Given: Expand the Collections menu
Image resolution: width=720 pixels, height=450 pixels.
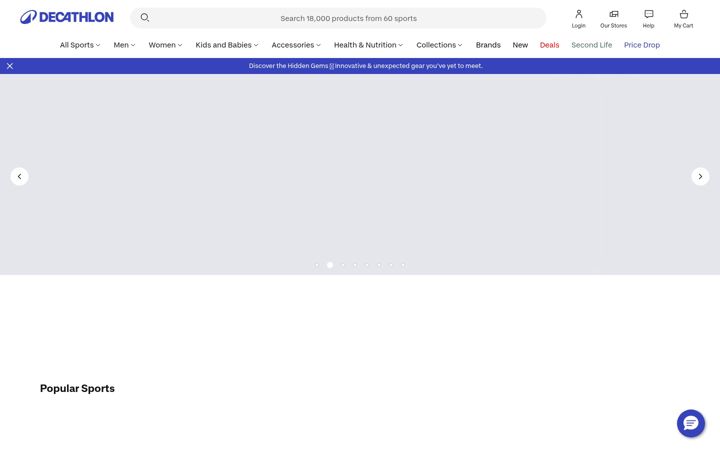Looking at the screenshot, I should tap(439, 45).
